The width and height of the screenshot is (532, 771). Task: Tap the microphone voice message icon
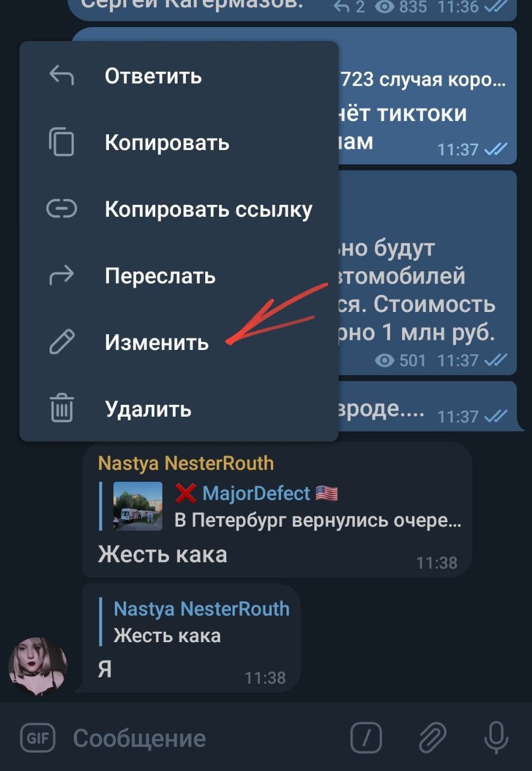(x=496, y=737)
